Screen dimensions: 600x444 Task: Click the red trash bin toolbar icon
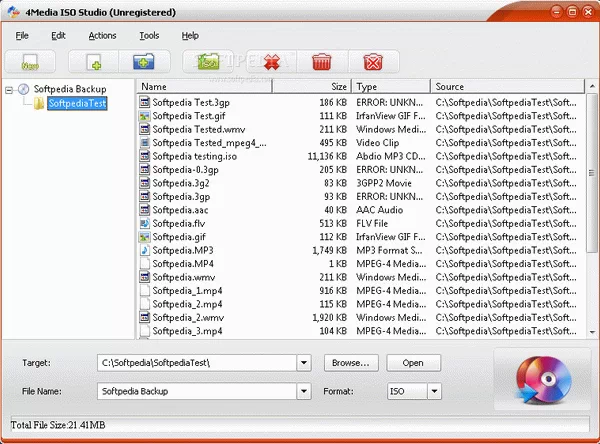pos(322,62)
